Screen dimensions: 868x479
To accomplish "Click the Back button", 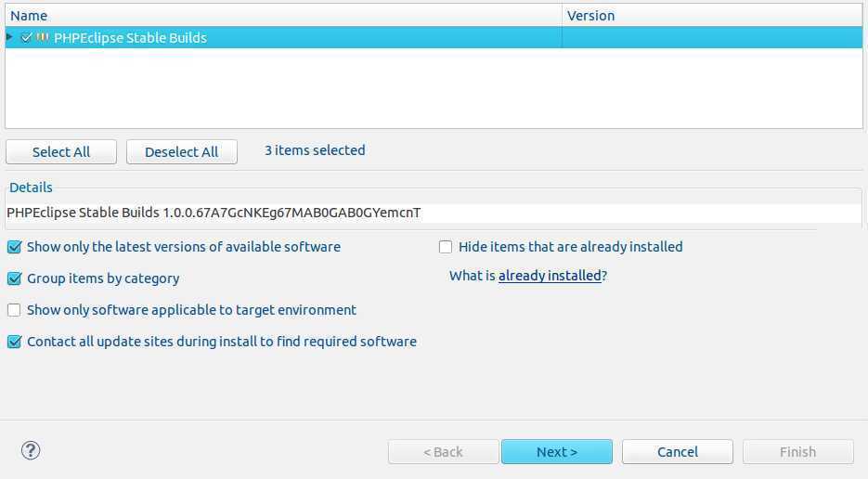I will 444,452.
